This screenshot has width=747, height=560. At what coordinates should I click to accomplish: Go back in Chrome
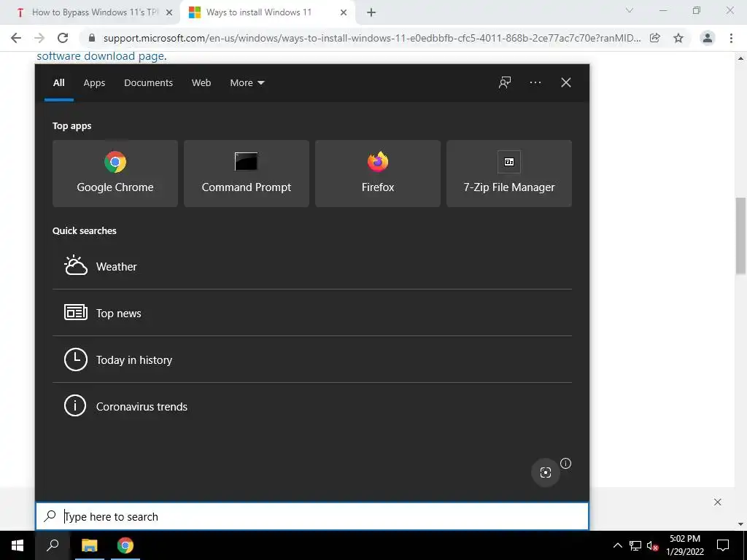click(x=16, y=38)
